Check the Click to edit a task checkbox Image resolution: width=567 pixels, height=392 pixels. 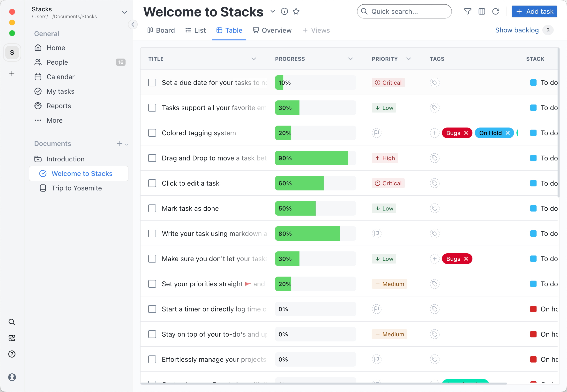click(152, 183)
